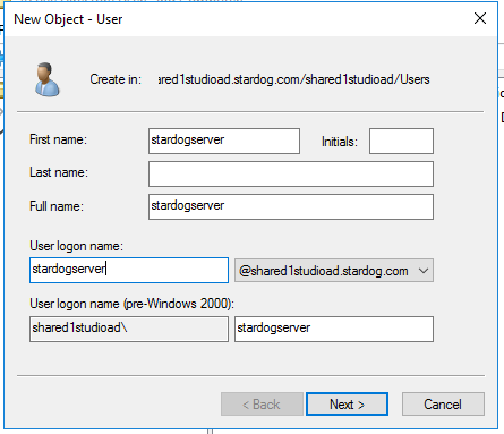Place cursor in User logon name field
Screen dimensions: 504x434
click(x=129, y=270)
